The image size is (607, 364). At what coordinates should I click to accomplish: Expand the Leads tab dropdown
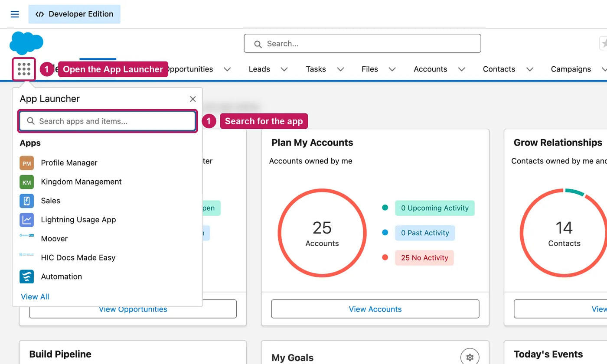point(284,69)
